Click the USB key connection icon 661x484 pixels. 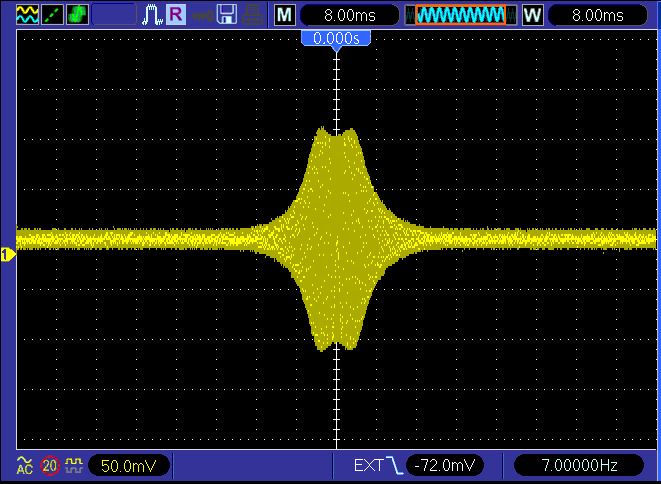coord(201,15)
